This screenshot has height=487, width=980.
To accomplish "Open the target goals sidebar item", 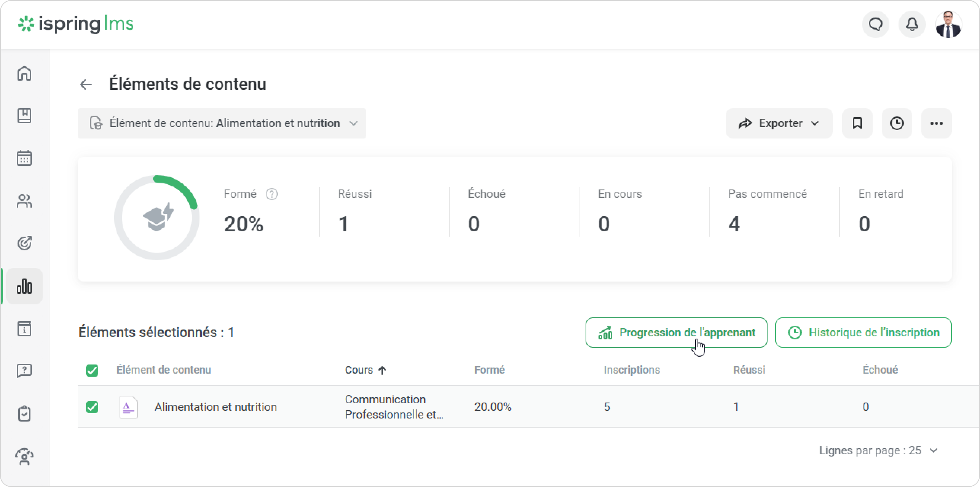I will (x=24, y=243).
